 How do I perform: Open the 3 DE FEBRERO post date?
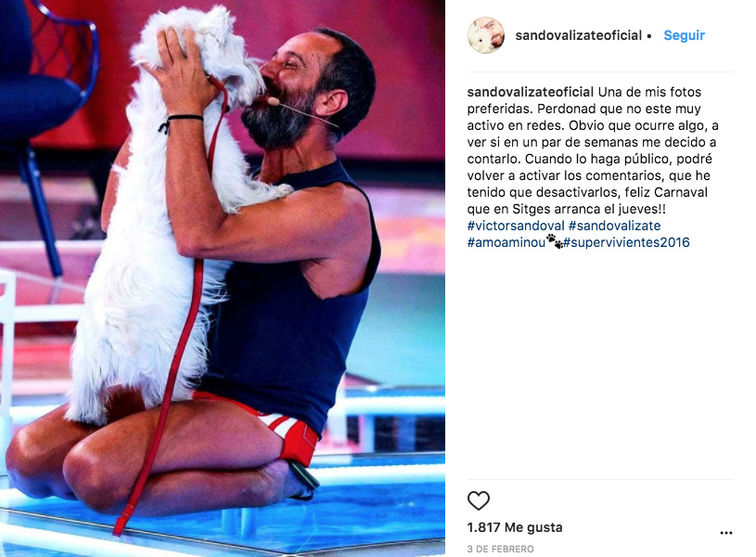[501, 549]
